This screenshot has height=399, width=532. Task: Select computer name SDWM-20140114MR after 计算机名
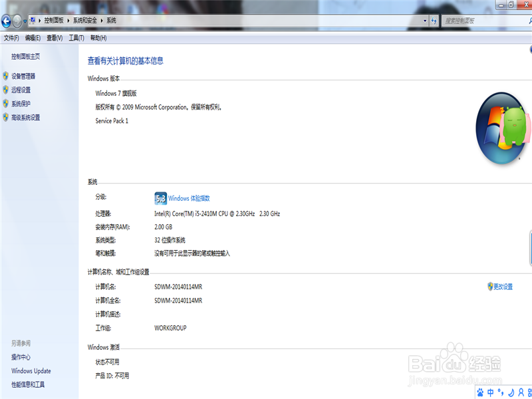coord(178,287)
